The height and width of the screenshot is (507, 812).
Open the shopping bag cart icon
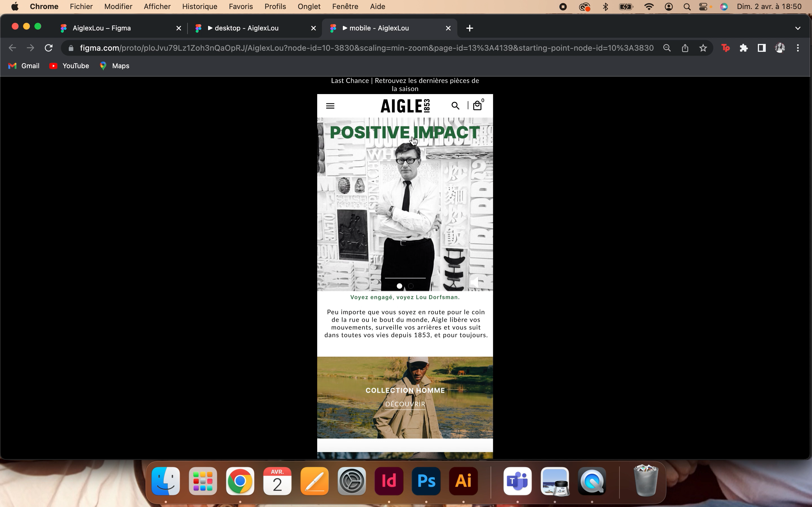(477, 106)
